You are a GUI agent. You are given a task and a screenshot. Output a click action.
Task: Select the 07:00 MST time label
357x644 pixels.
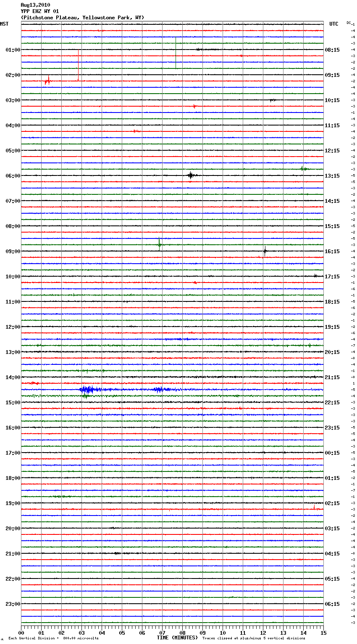(13, 201)
